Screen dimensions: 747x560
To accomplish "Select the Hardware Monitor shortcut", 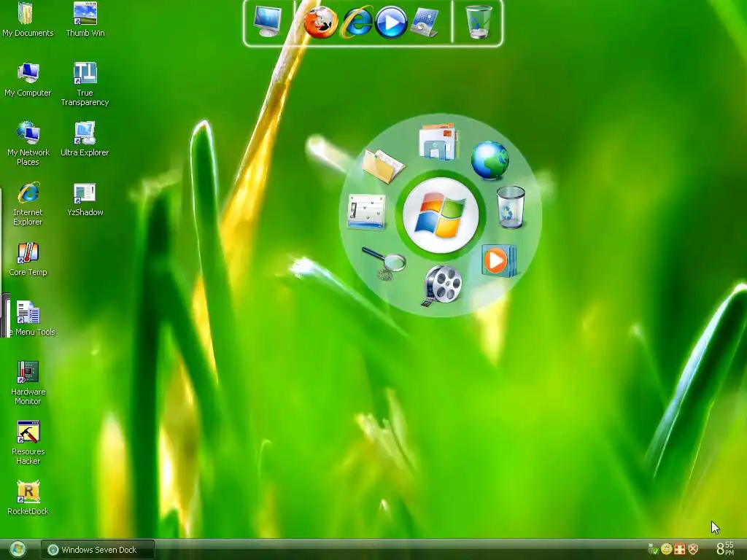I will pos(28,384).
